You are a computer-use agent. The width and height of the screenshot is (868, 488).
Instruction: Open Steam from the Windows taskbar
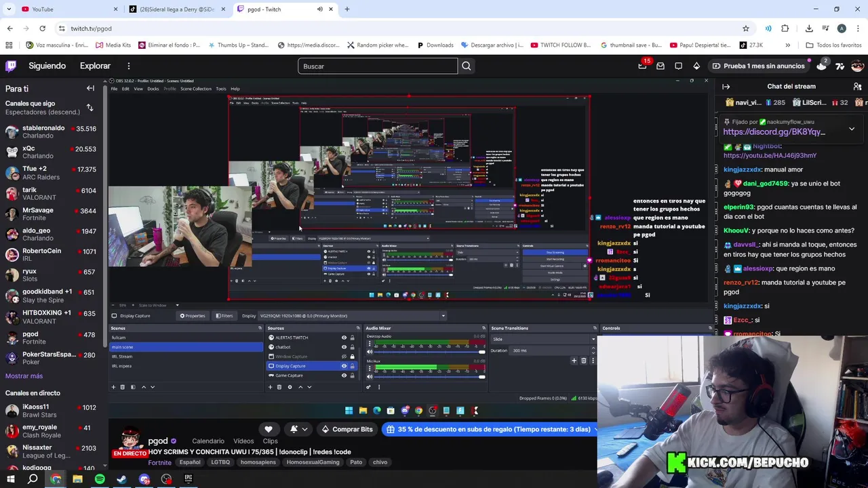click(x=121, y=479)
